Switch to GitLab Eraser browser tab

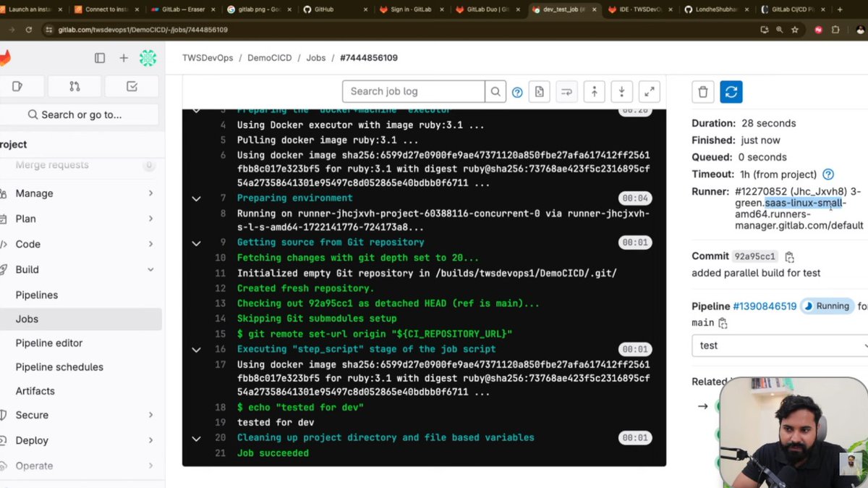(x=184, y=9)
